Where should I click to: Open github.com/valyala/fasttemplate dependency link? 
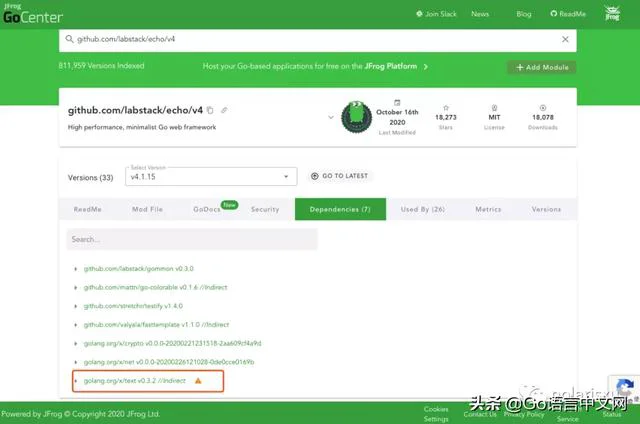tap(156, 325)
